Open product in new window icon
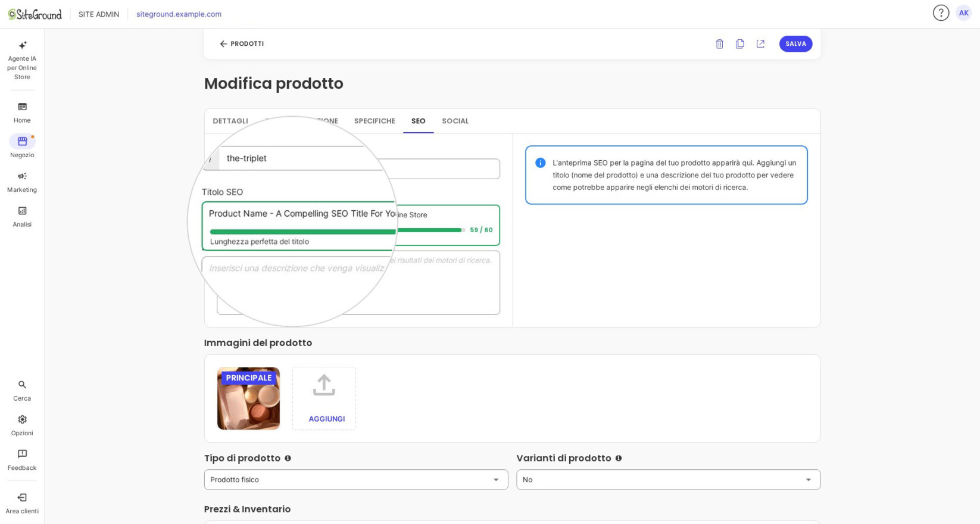 (x=760, y=43)
